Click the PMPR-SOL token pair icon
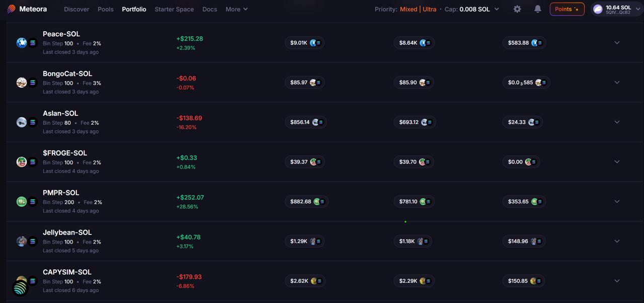 point(27,201)
